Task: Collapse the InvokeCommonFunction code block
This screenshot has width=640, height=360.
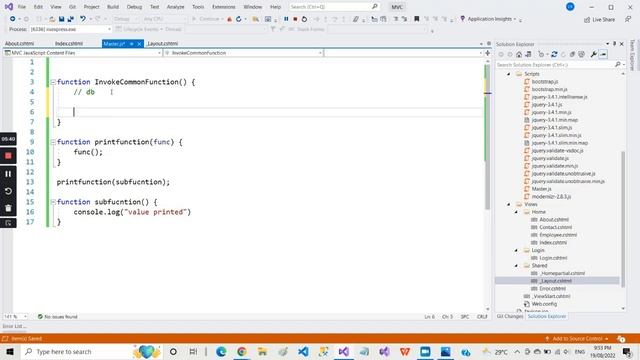Action: pos(53,82)
